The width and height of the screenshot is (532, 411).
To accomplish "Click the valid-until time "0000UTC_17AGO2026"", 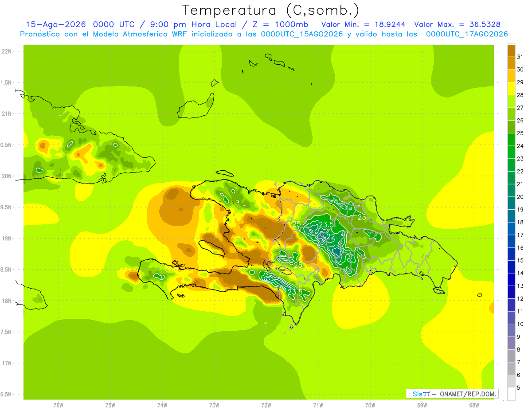I will point(467,34).
